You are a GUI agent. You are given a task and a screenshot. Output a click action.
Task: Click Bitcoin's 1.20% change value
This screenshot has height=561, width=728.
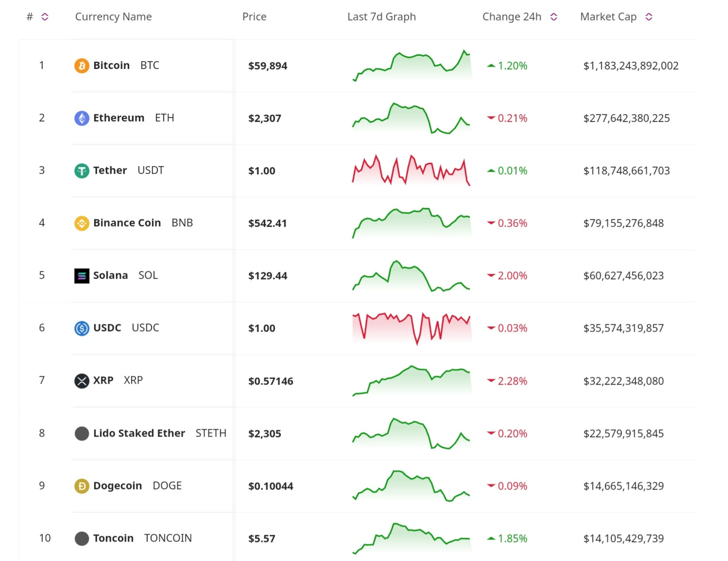(512, 66)
